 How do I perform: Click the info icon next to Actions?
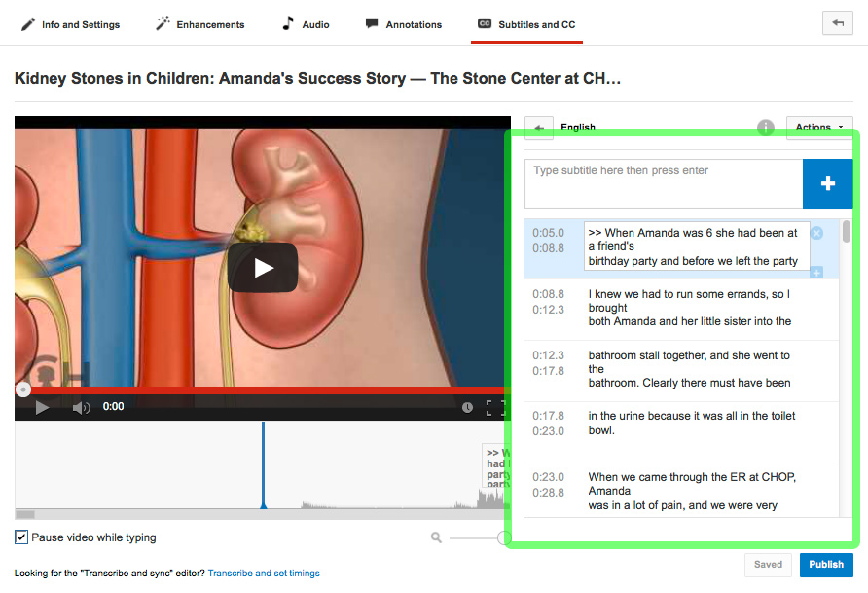pos(766,128)
